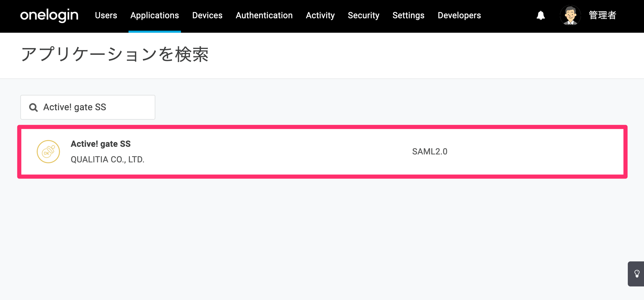Select the Active! gate SS result title
The height and width of the screenshot is (300, 644).
[101, 144]
